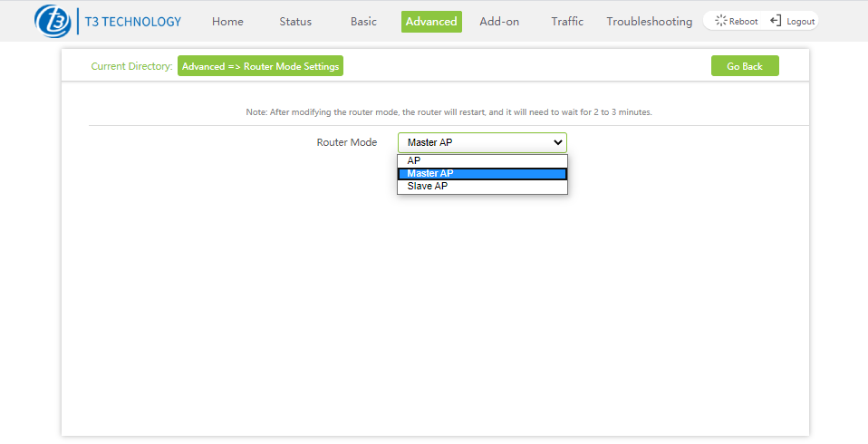Viewport: 868px width, 444px height.
Task: Click the Router Mode dropdown arrow
Action: [557, 142]
